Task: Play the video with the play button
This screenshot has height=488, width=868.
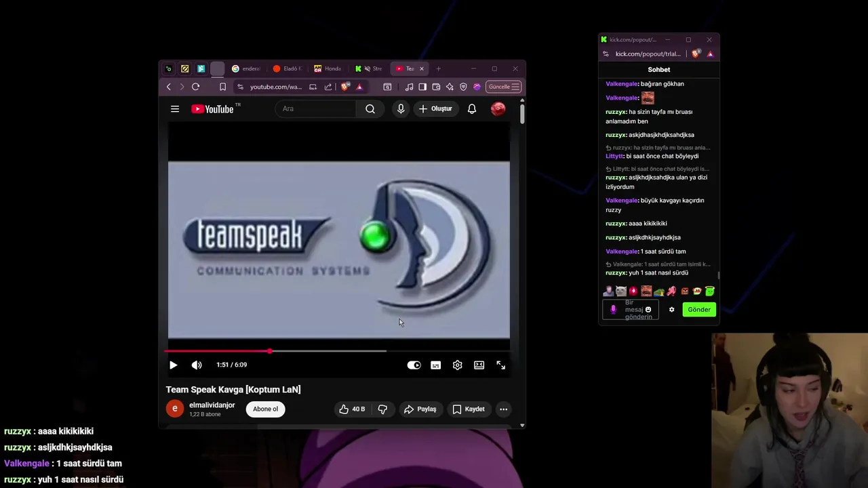Action: [x=173, y=365]
